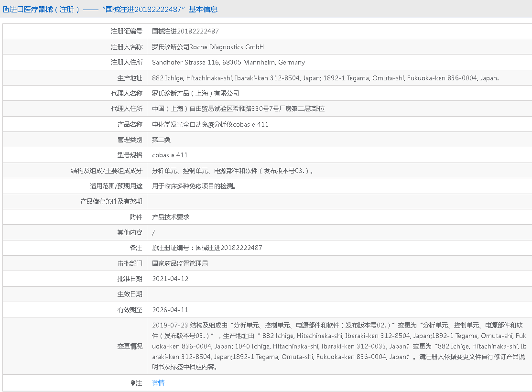The height and width of the screenshot is (392, 532).
Task: Click the registration number value 国械注进20182222487
Action: point(185,31)
